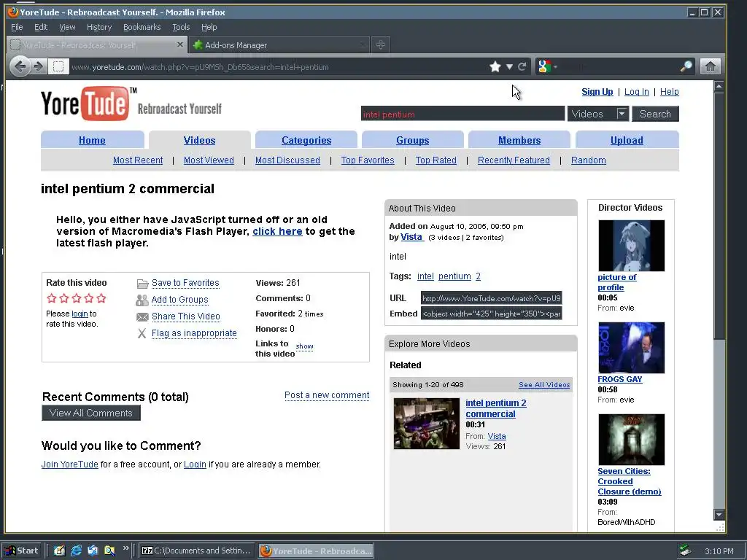Expand the search engine selector arrow
Viewport: 747px width, 560px height.
(555, 66)
